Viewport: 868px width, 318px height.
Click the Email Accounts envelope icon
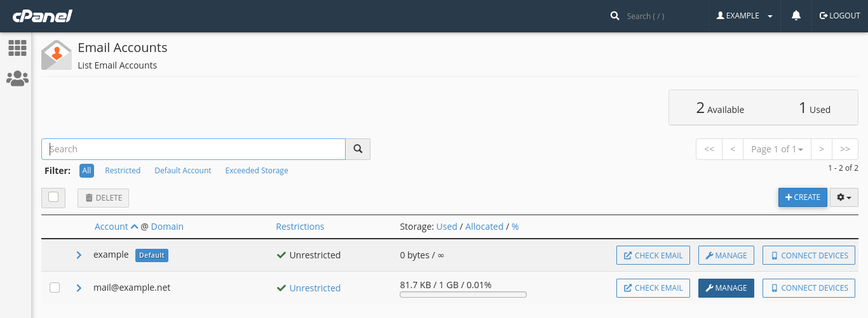57,55
